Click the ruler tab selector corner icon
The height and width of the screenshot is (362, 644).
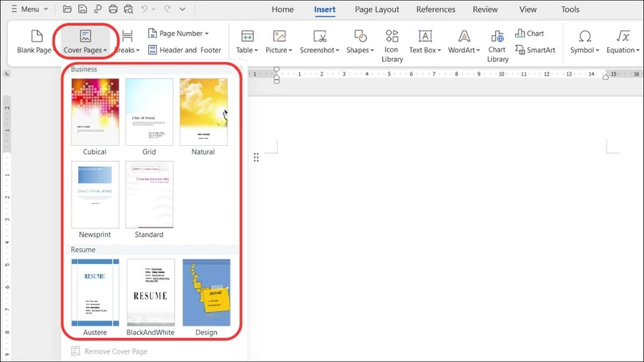[x=6, y=74]
